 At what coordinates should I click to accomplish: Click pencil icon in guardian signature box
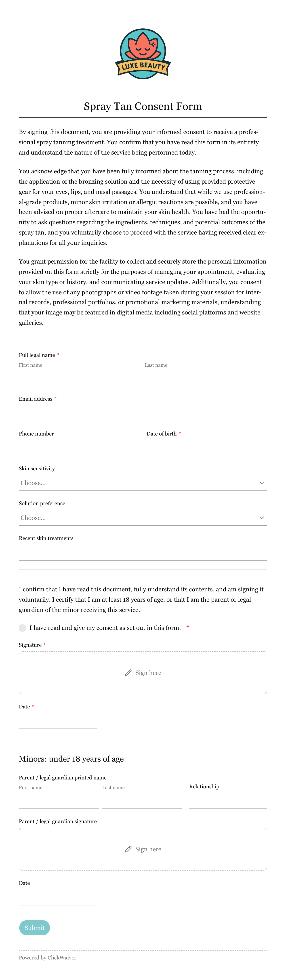click(x=128, y=849)
